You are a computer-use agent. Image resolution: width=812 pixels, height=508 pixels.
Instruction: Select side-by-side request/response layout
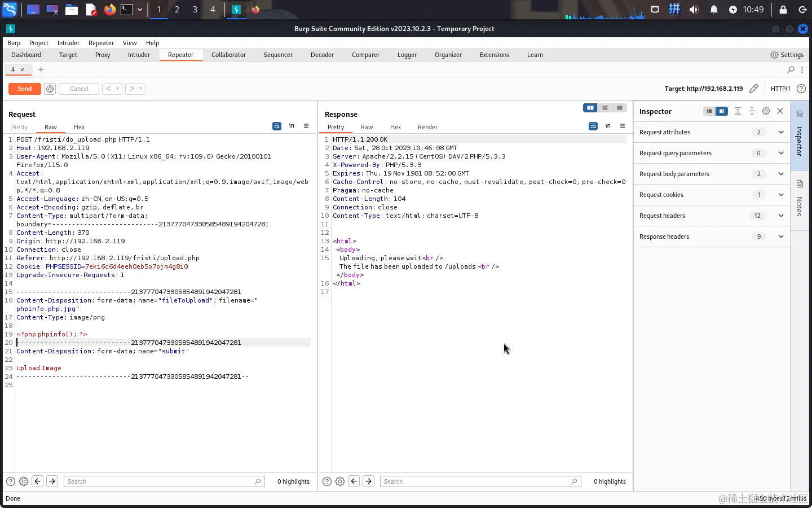pos(590,108)
